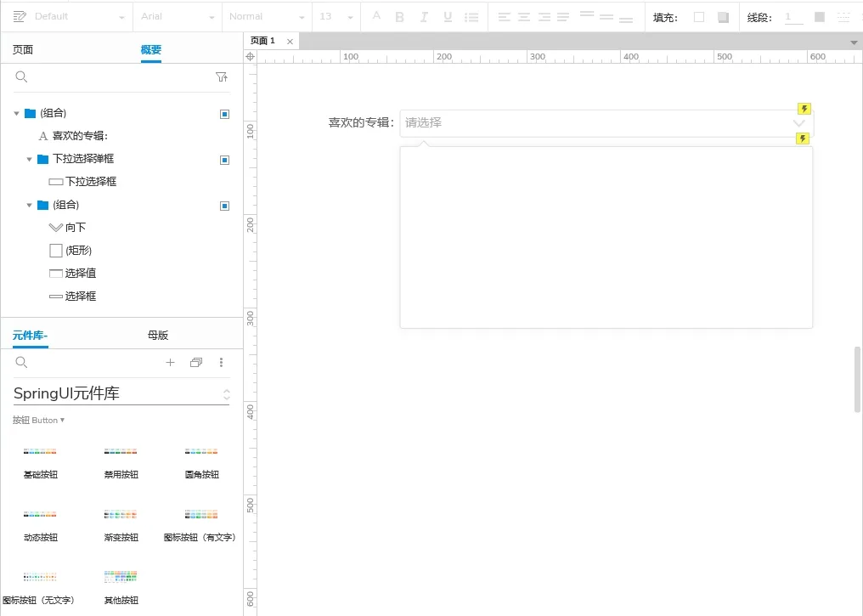This screenshot has width=863, height=616.
Task: Toggle underline formatting
Action: pyautogui.click(x=448, y=17)
